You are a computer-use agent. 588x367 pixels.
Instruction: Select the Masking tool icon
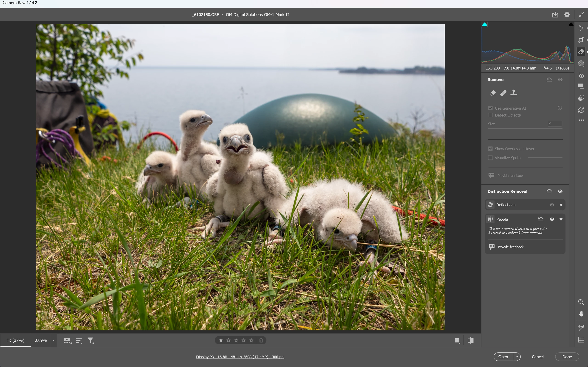coord(581,64)
